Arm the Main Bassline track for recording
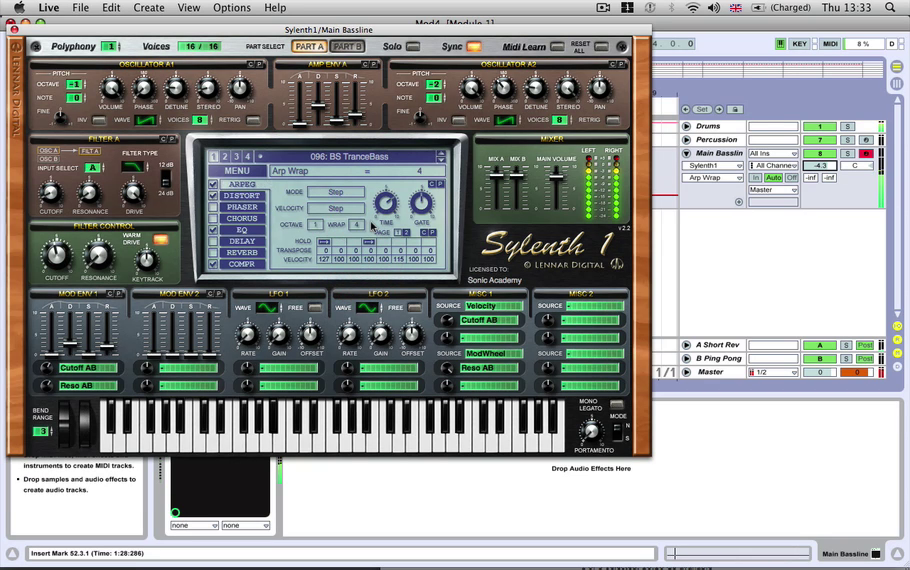 [866, 153]
